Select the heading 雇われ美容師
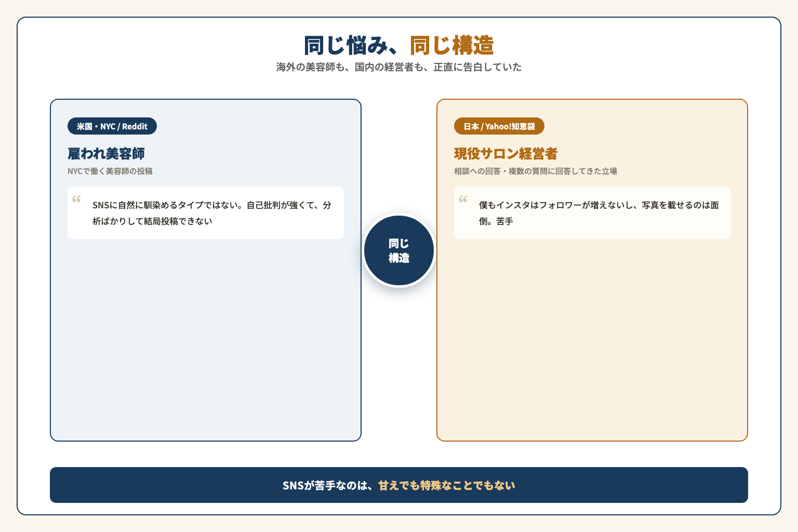This screenshot has height=532, width=798. [x=106, y=154]
